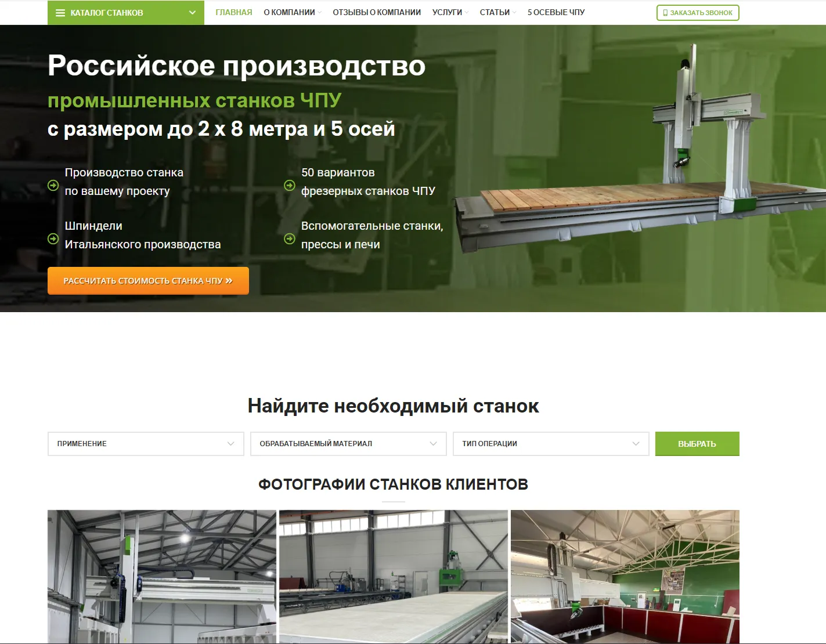Click arrow icon beside Вспомогательные станки
Viewport: 826px width, 644px height.
[x=289, y=239]
